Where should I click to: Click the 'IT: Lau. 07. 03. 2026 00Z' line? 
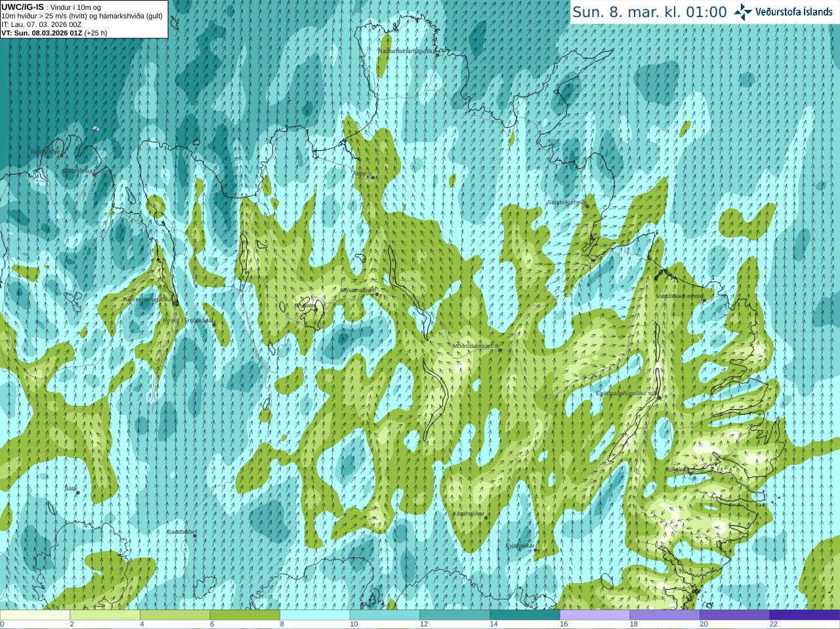41,24
